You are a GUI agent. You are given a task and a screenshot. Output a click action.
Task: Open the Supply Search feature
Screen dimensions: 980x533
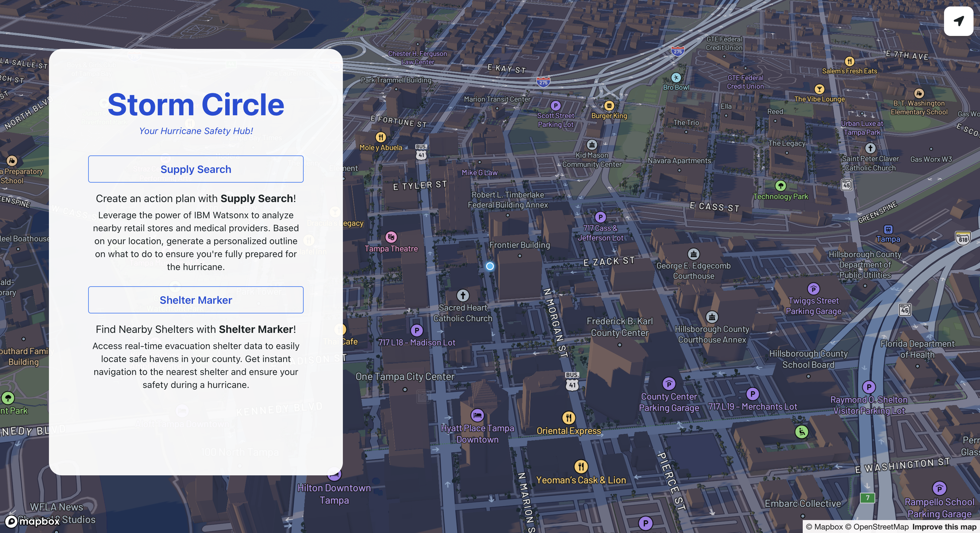195,169
